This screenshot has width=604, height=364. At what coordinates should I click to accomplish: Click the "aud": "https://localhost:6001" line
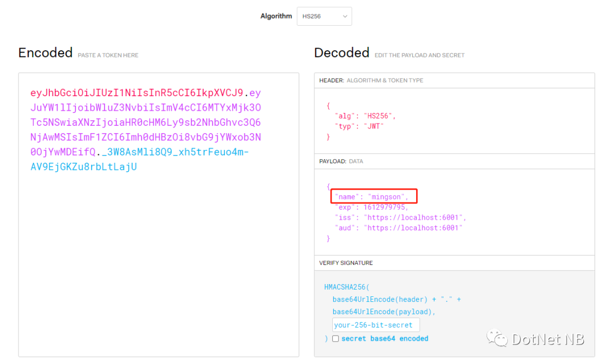pos(398,228)
